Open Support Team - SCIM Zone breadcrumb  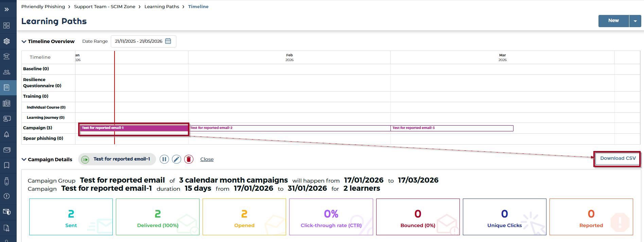(x=105, y=6)
